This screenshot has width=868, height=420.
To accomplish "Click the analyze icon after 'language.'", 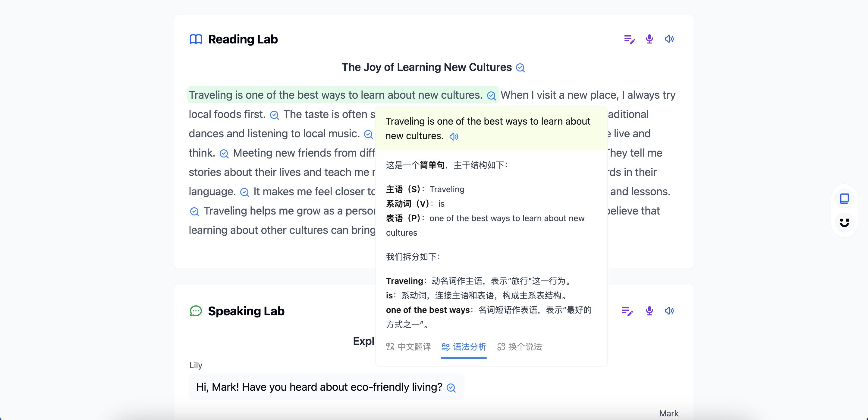I will point(244,192).
